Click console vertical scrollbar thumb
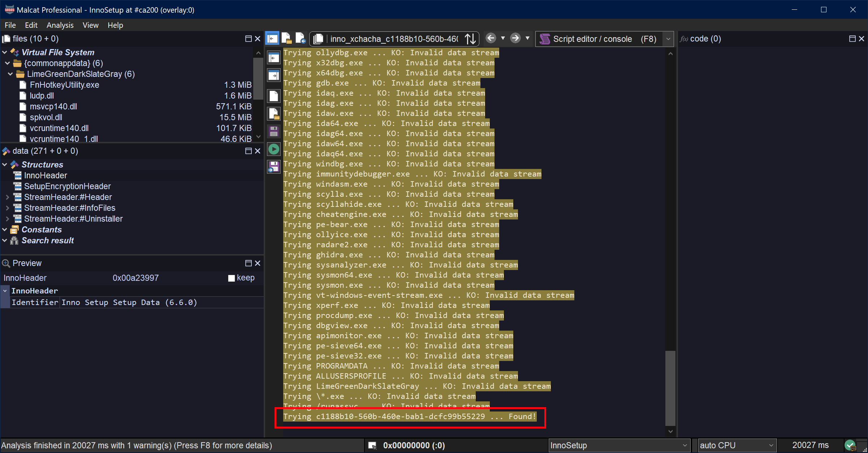Image resolution: width=868 pixels, height=453 pixels. (x=670, y=388)
